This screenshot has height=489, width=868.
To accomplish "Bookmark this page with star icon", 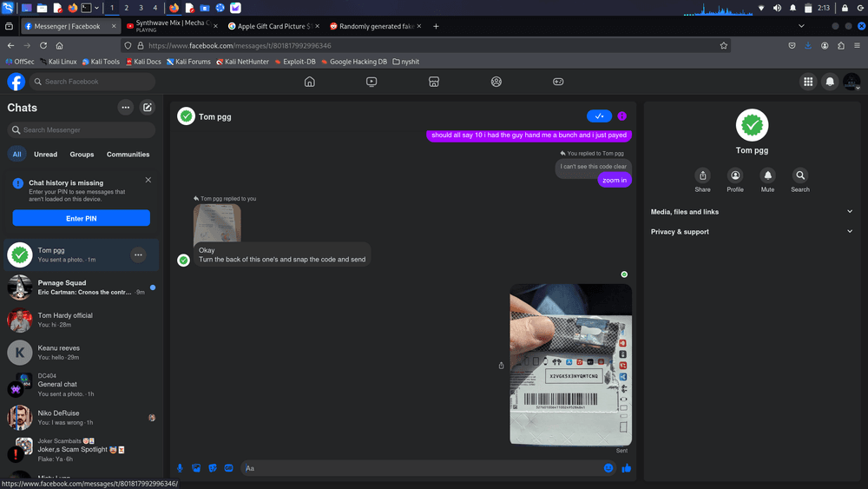I will [724, 45].
